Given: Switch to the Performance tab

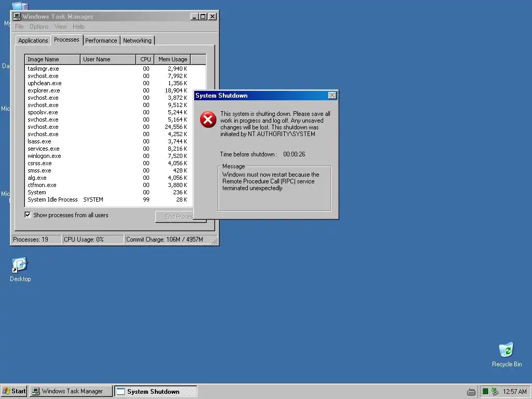Looking at the screenshot, I should [101, 41].
